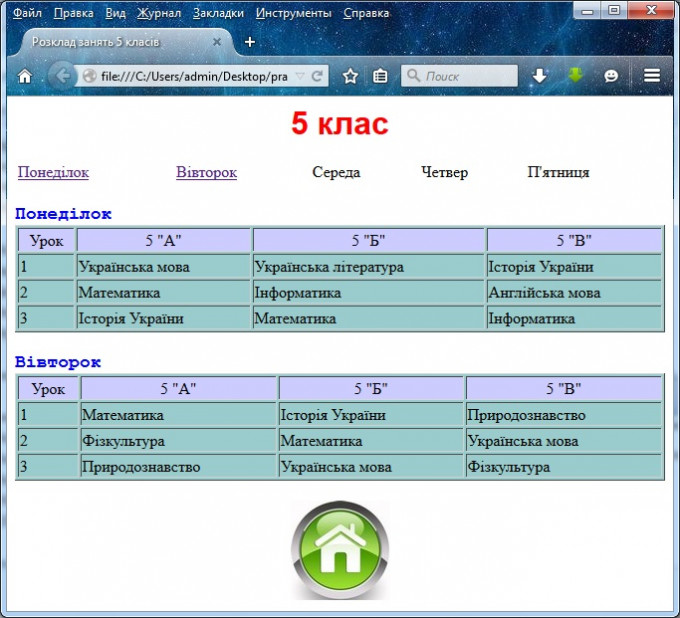Bookmark this page with the star icon
This screenshot has width=680, height=618.
pyautogui.click(x=350, y=76)
